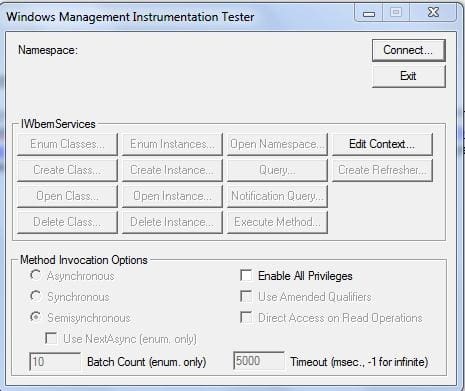Click the Execute Method... button
The height and width of the screenshot is (391, 465).
277,222
